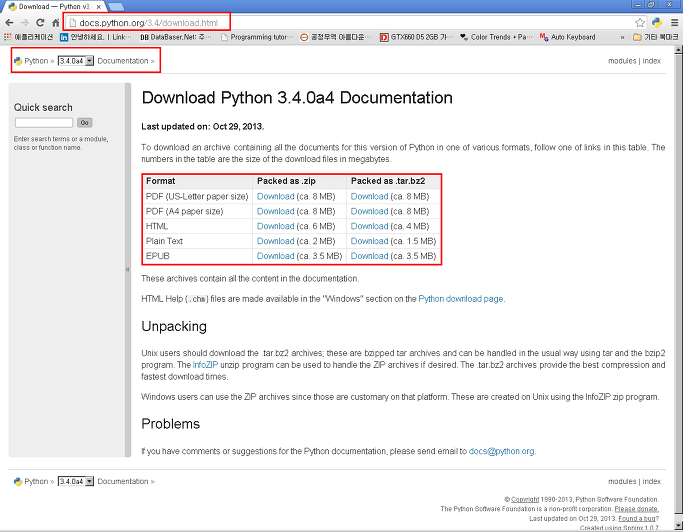Click the address bar URL
The width and height of the screenshot is (683, 532).
coord(148,23)
